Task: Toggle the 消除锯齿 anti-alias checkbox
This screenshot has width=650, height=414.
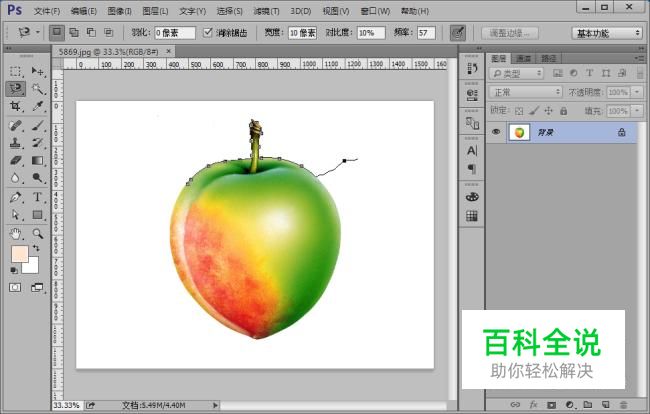Action: [208, 32]
